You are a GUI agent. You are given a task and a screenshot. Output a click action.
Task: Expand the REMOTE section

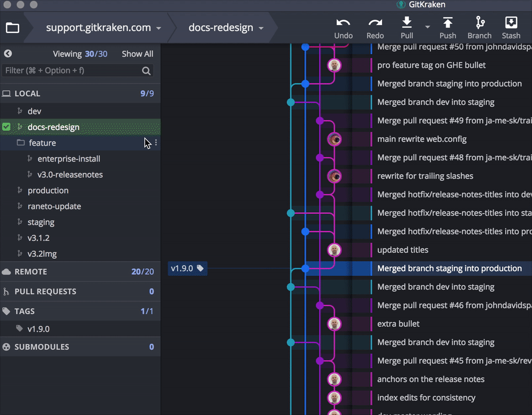[80, 272]
